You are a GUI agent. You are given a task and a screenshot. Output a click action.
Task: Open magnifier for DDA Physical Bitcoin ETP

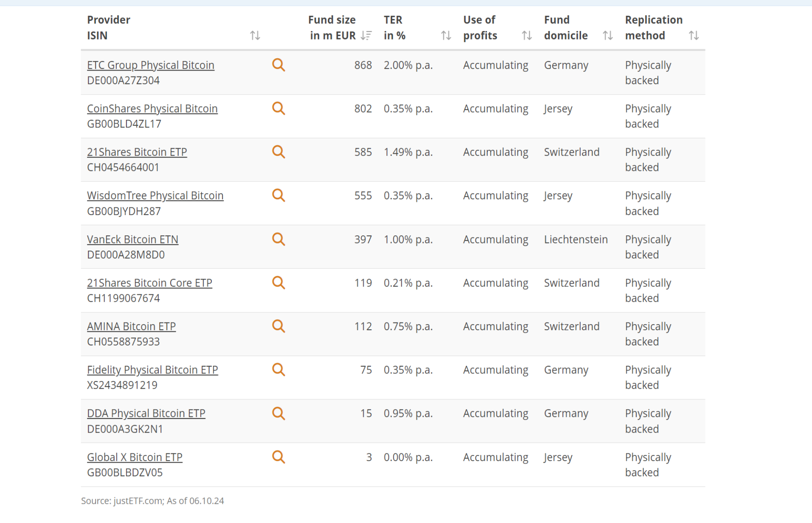click(278, 413)
